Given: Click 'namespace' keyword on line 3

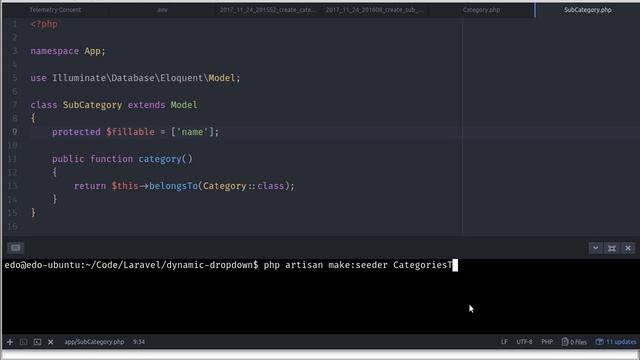Looking at the screenshot, I should point(55,51).
